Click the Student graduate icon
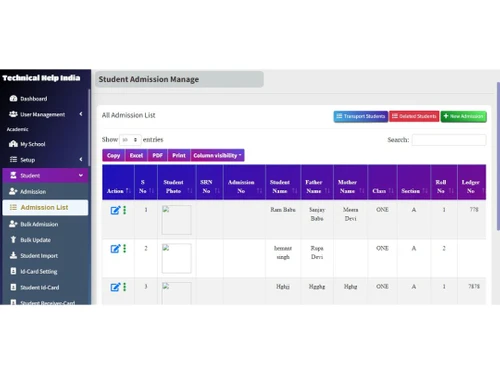 click(13, 175)
